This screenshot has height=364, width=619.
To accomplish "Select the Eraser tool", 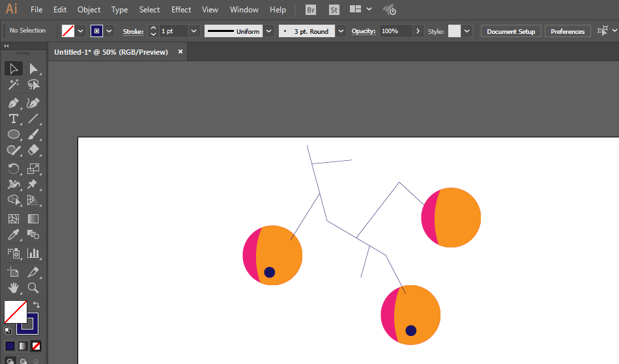I will (33, 150).
